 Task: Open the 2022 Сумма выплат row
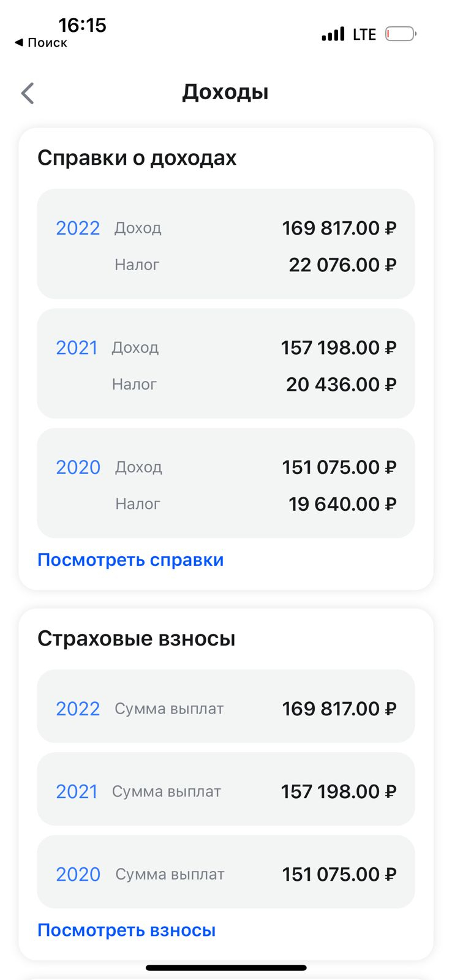coord(226,706)
